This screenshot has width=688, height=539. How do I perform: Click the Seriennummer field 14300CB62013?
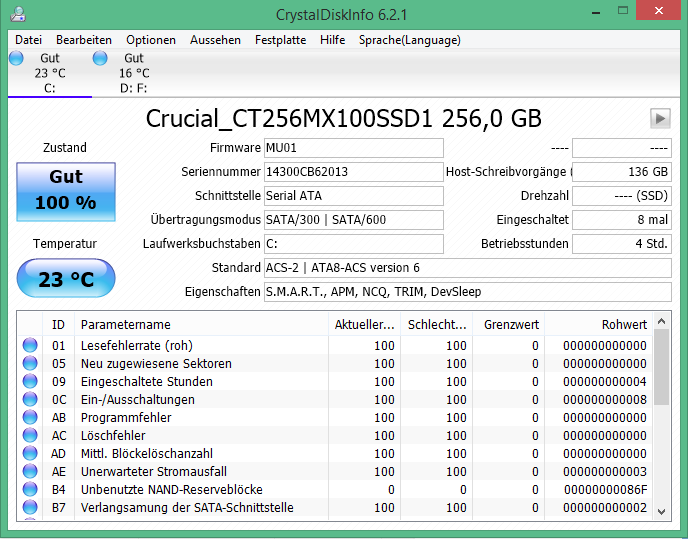[354, 172]
